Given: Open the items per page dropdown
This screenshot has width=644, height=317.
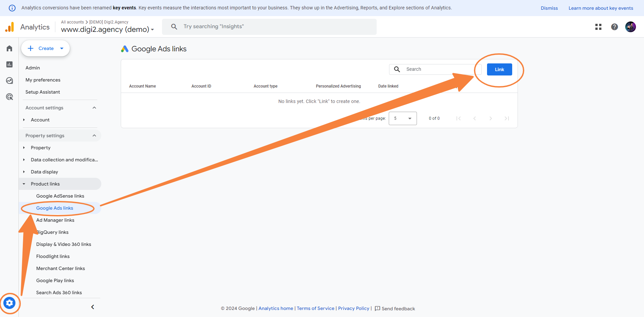Looking at the screenshot, I should [402, 118].
